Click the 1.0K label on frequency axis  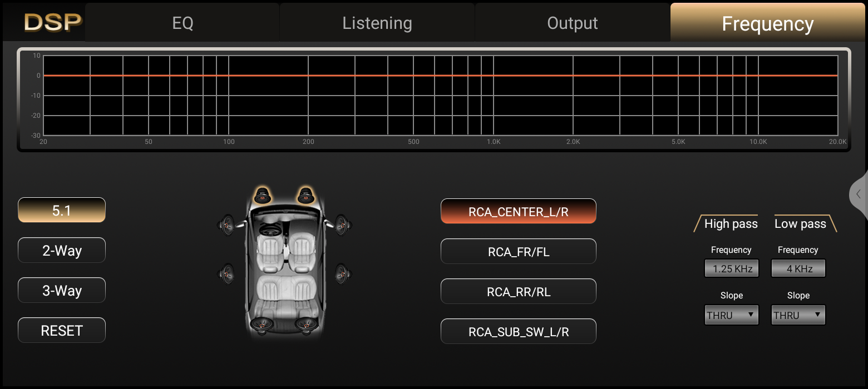point(494,142)
